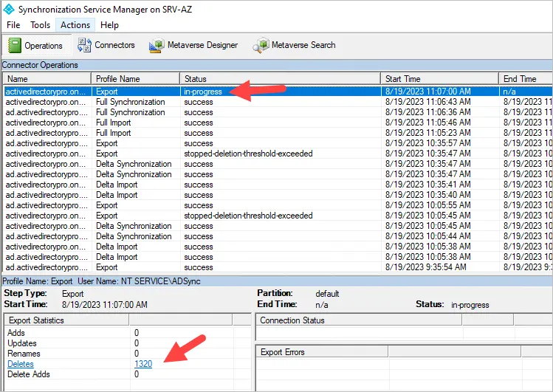The width and height of the screenshot is (553, 392).
Task: Click the default Partition value
Action: pos(327,294)
